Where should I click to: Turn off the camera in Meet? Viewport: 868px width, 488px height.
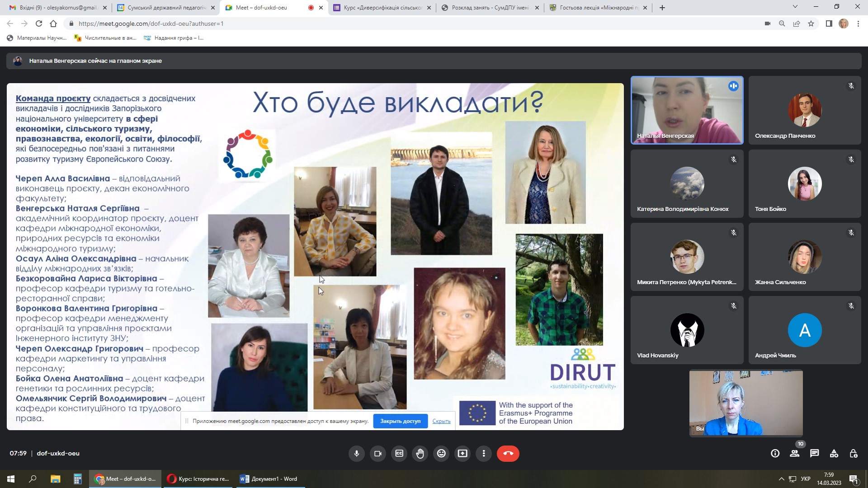[378, 453]
